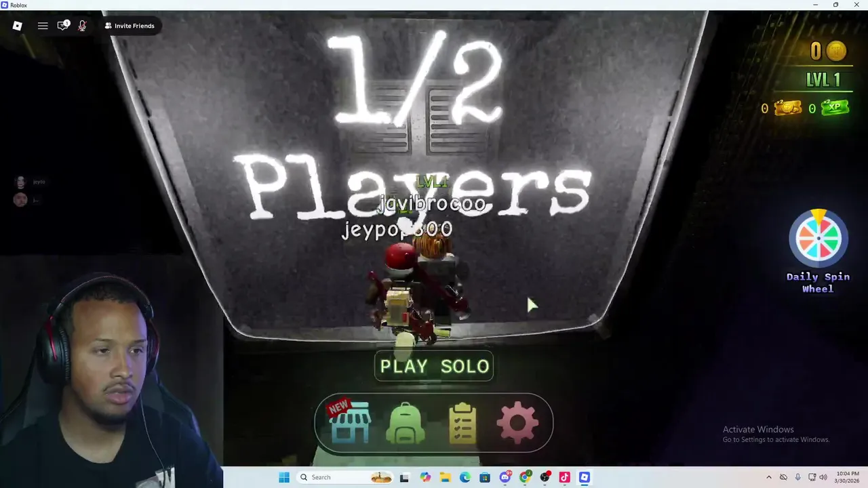Open the clipboard quests checklist
This screenshot has width=868, height=488.
(462, 424)
